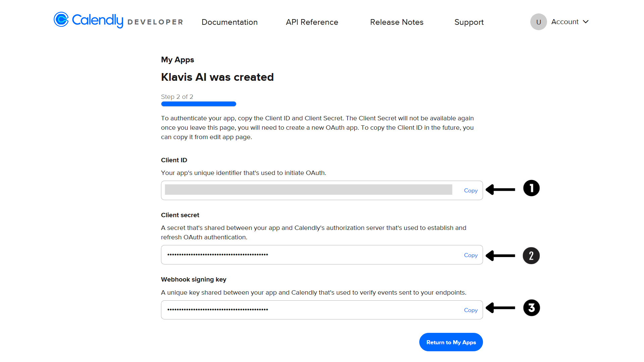Copy the Client ID value

coord(471,190)
